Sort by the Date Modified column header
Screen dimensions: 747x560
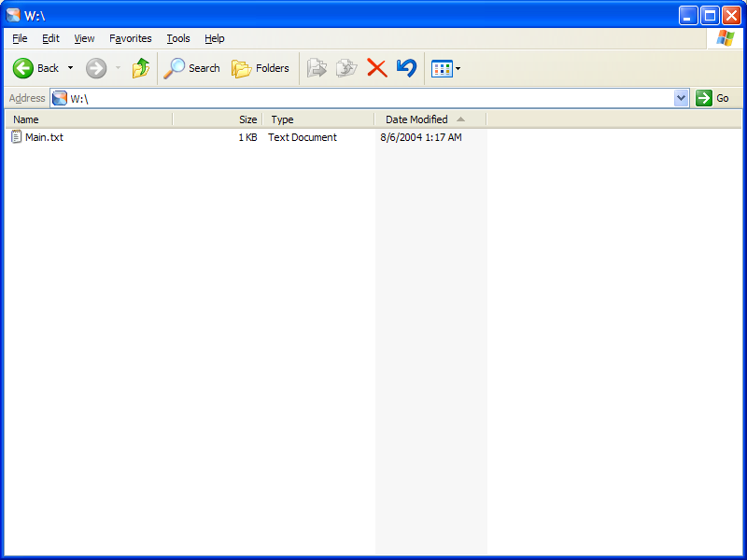(430, 119)
